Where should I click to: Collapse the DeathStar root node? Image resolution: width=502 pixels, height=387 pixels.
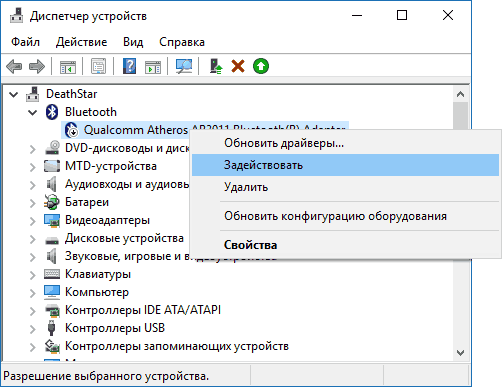(13, 94)
